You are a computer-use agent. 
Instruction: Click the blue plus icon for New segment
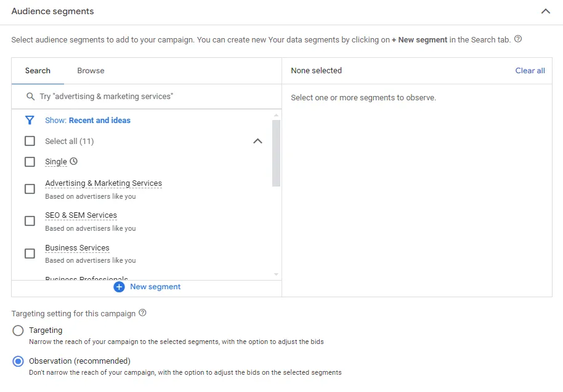[119, 287]
